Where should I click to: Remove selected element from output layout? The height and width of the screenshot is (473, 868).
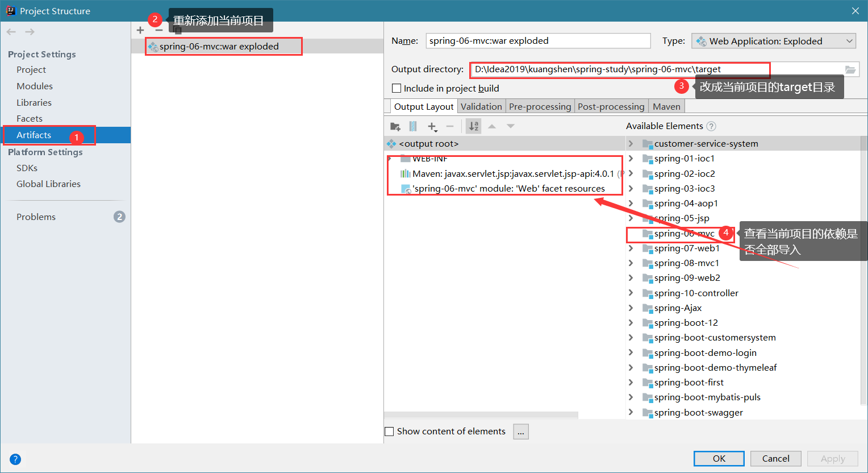click(450, 126)
